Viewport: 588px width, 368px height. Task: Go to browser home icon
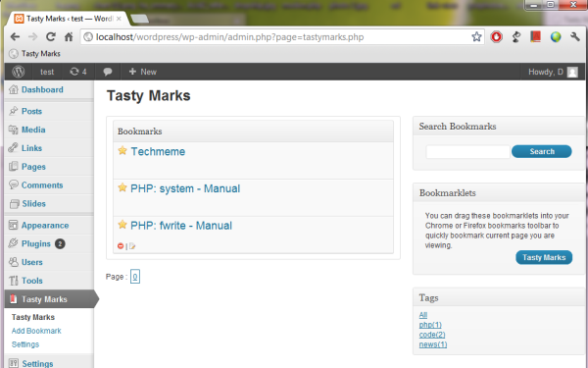click(69, 37)
